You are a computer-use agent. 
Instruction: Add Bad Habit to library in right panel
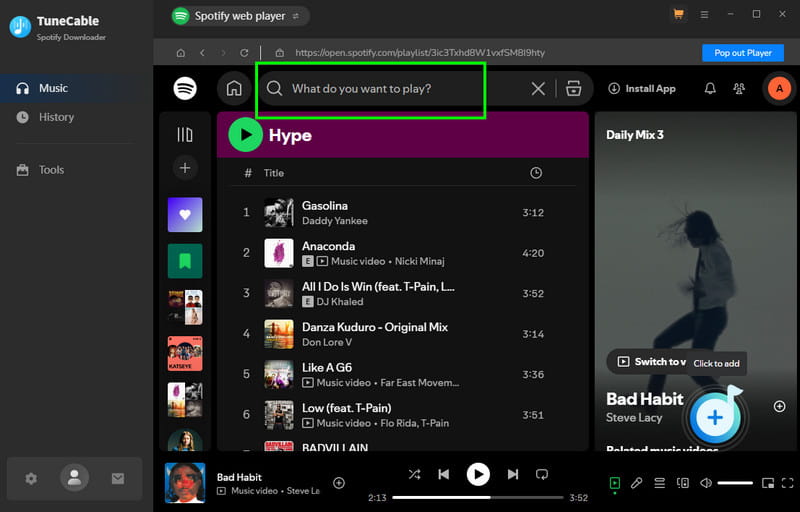click(779, 406)
